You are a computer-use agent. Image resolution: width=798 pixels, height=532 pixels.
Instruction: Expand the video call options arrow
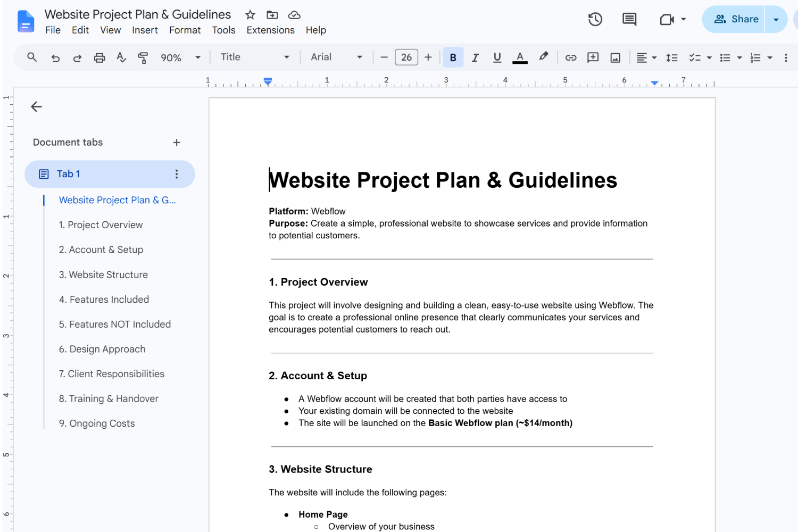coord(684,20)
